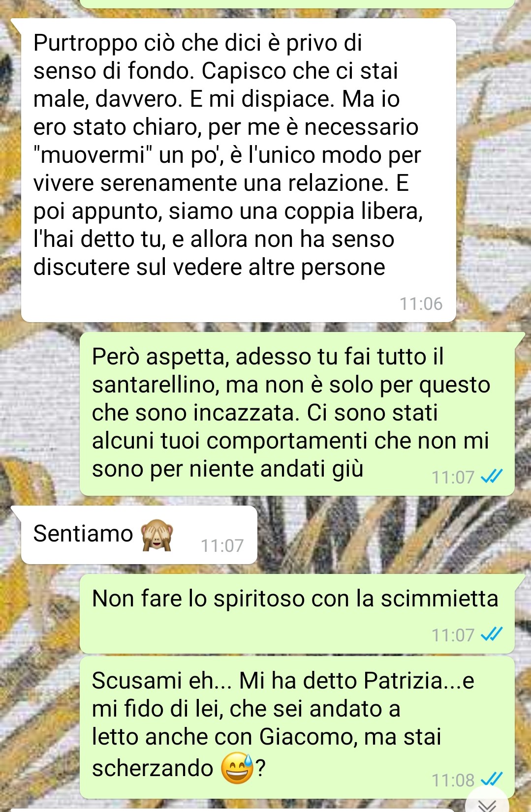
Task: Click the see-no-evil monkey emoji
Action: pos(157,536)
